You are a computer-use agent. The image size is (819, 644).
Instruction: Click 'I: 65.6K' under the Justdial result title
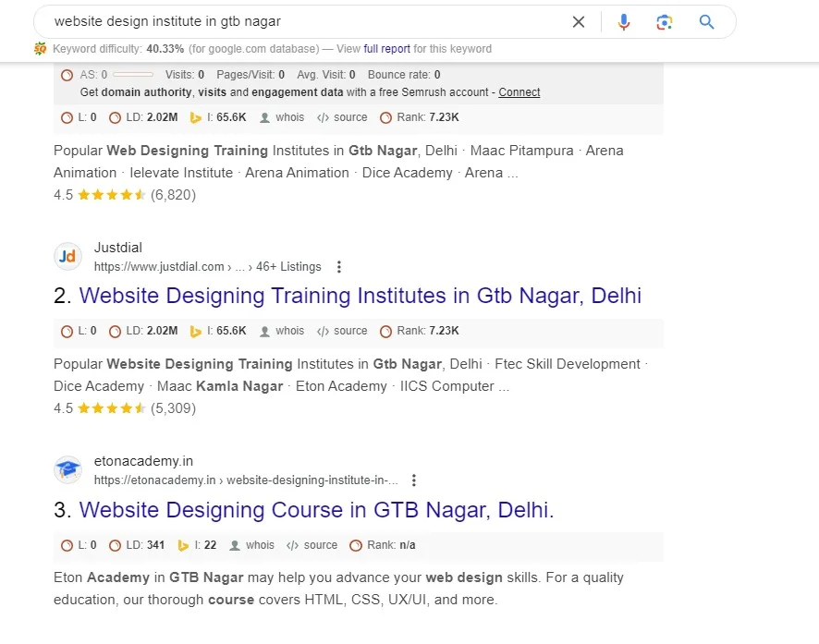coord(218,331)
